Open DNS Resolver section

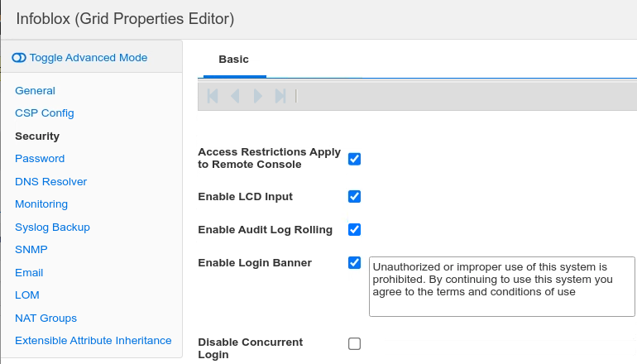coord(50,182)
